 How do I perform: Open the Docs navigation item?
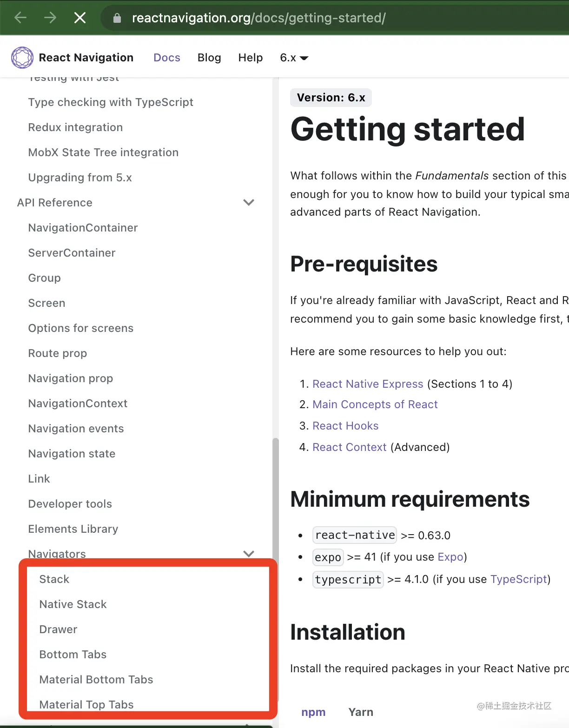pyautogui.click(x=167, y=58)
